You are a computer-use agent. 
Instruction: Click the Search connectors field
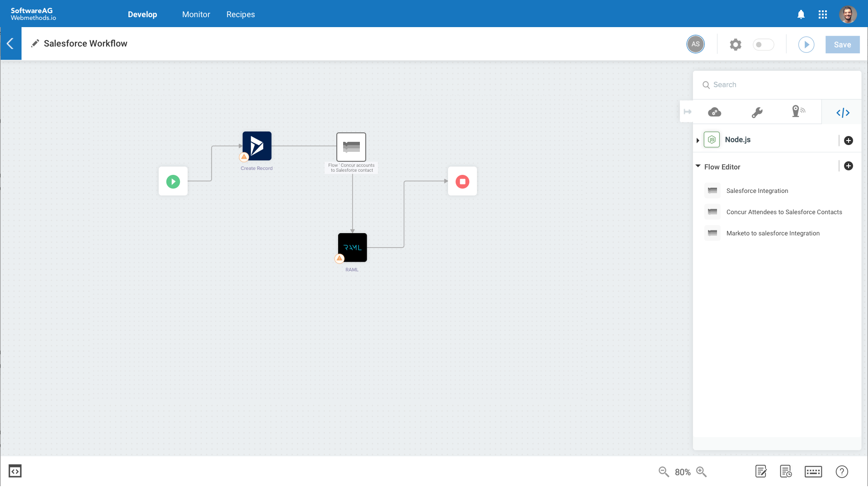[x=777, y=85]
